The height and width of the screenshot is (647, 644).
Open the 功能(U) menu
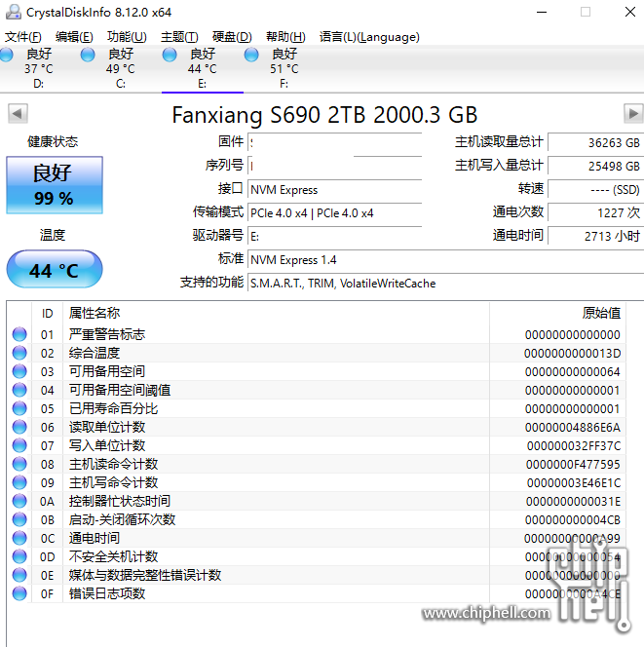pos(127,37)
